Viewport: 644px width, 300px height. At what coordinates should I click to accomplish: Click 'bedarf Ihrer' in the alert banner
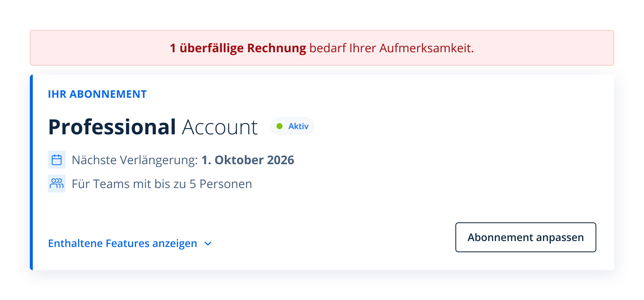point(342,48)
